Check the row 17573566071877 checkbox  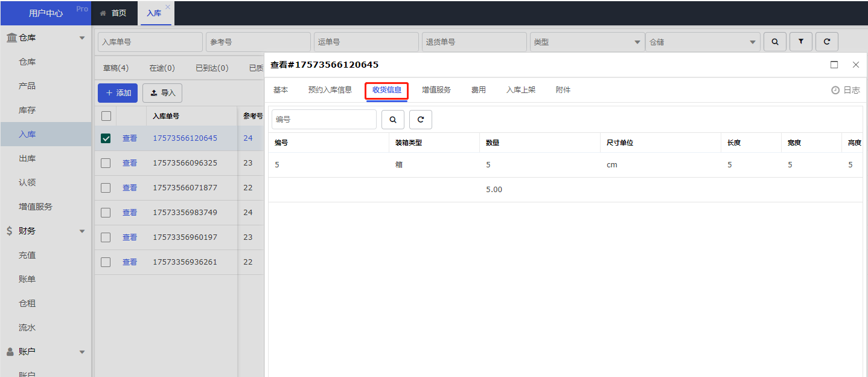point(106,188)
